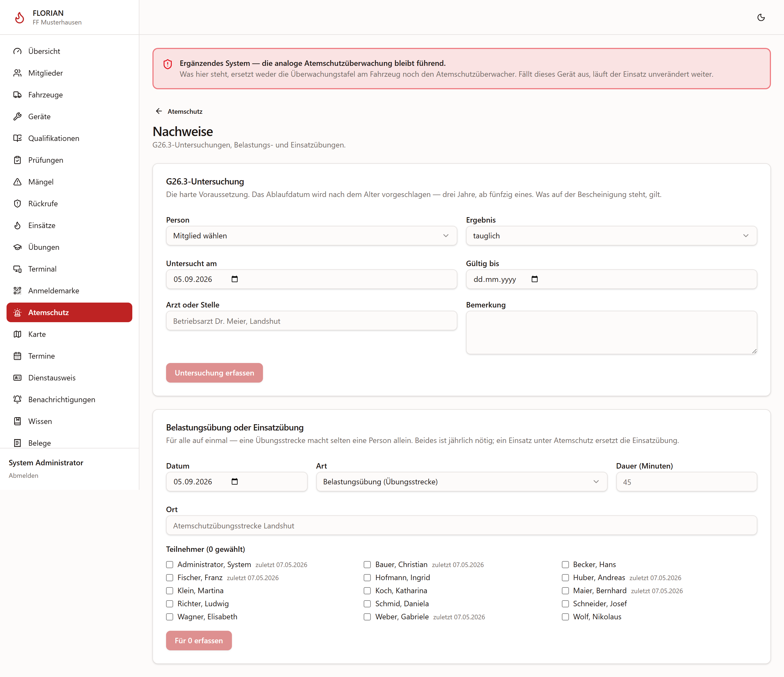Check the Bauer, Christian participant box

pyautogui.click(x=367, y=565)
